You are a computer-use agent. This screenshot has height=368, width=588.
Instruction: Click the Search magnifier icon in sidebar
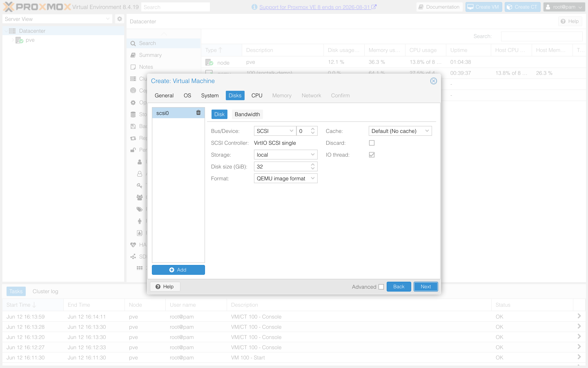coord(133,43)
